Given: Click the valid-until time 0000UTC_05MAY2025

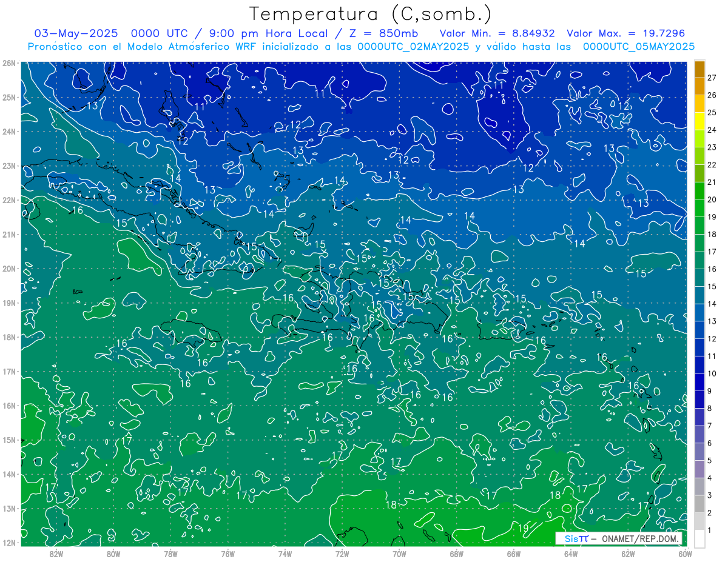Looking at the screenshot, I should click(x=639, y=46).
